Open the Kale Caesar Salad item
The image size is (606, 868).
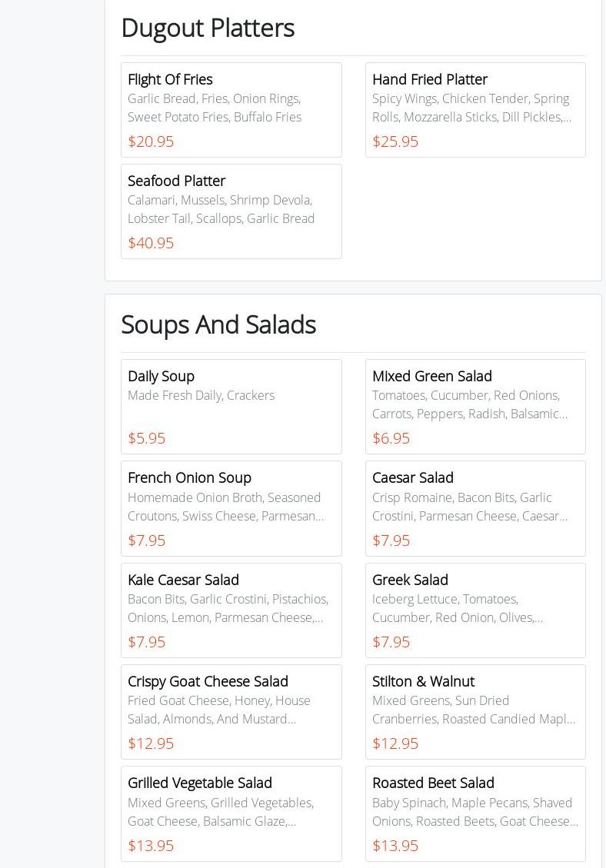(183, 580)
